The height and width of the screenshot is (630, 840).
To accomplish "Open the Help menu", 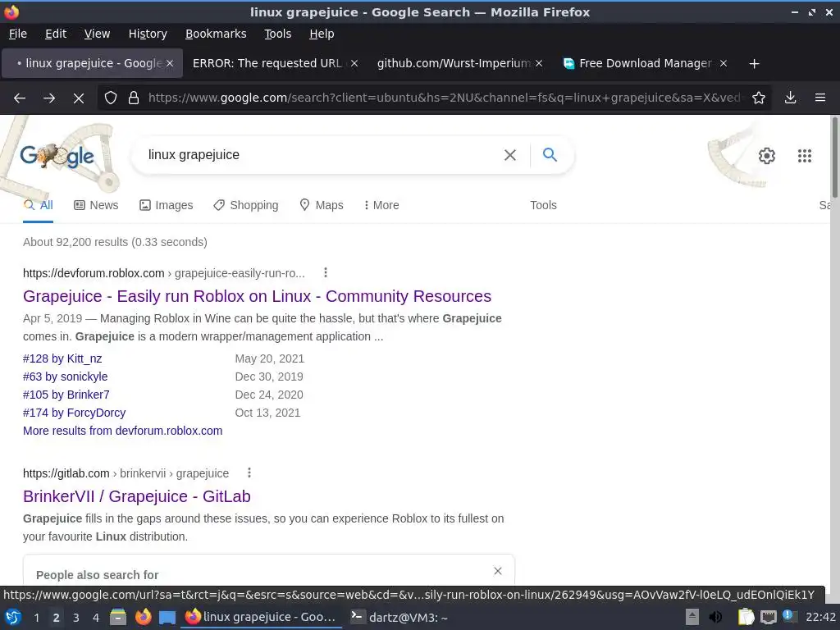I will pyautogui.click(x=322, y=34).
